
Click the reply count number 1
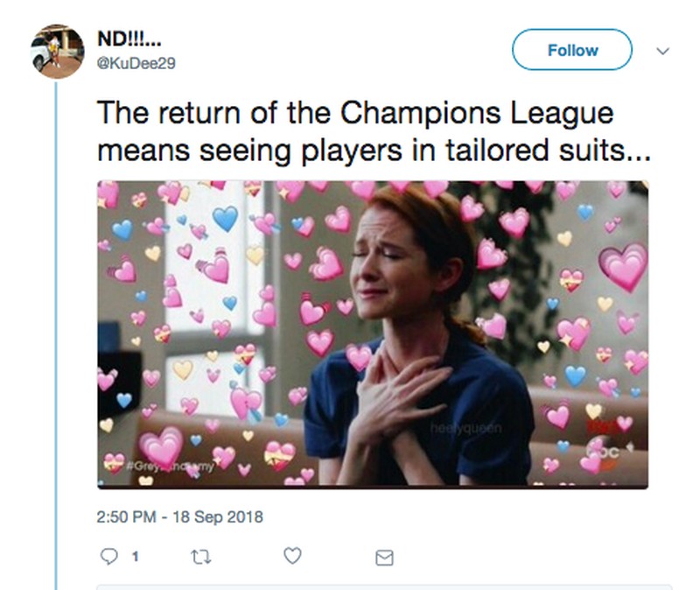tap(135, 556)
